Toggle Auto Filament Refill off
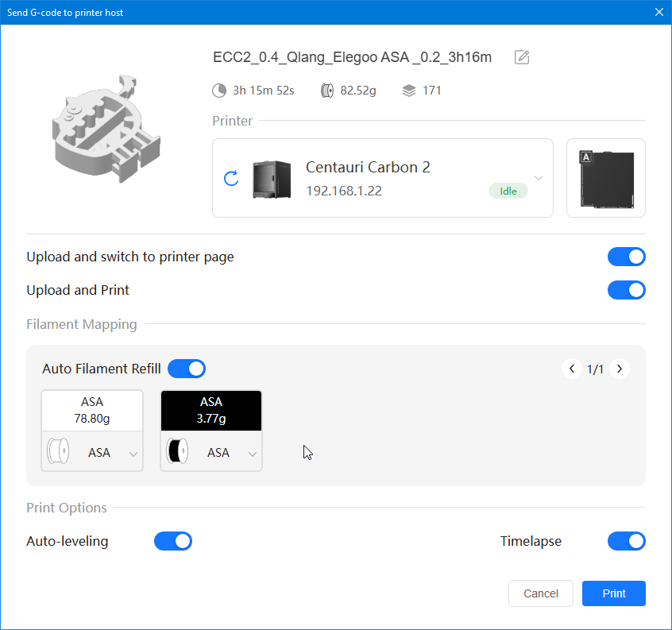672x630 pixels. 187,369
